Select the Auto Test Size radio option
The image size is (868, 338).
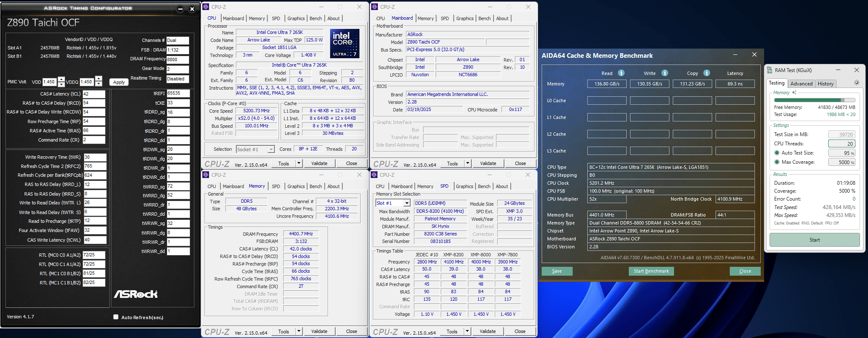tap(777, 153)
